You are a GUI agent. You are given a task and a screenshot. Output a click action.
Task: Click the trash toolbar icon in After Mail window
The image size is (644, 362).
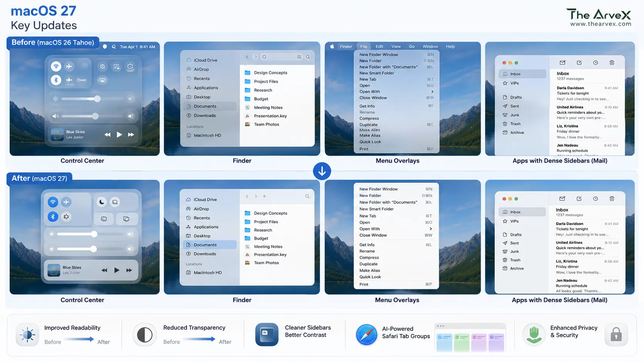click(x=612, y=199)
